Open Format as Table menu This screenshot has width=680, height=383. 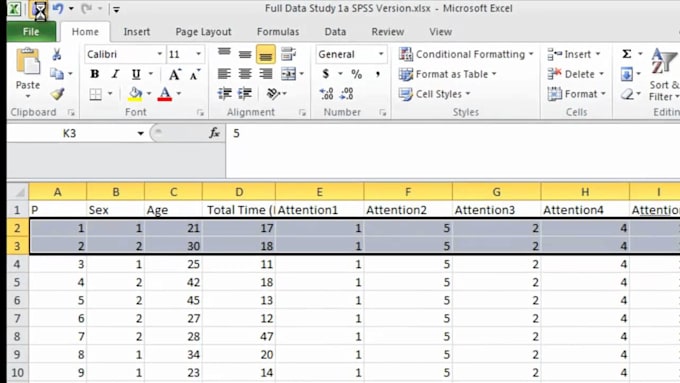coord(447,74)
